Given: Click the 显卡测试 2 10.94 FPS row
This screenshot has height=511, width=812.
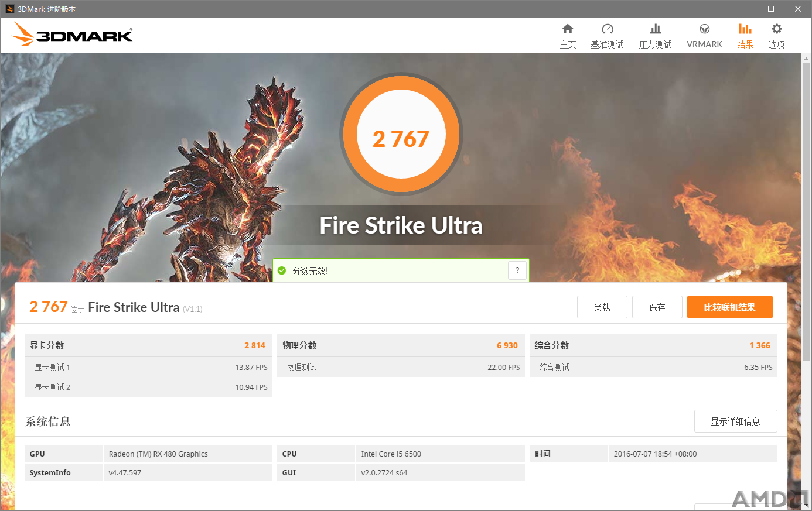Looking at the screenshot, I should click(x=148, y=387).
